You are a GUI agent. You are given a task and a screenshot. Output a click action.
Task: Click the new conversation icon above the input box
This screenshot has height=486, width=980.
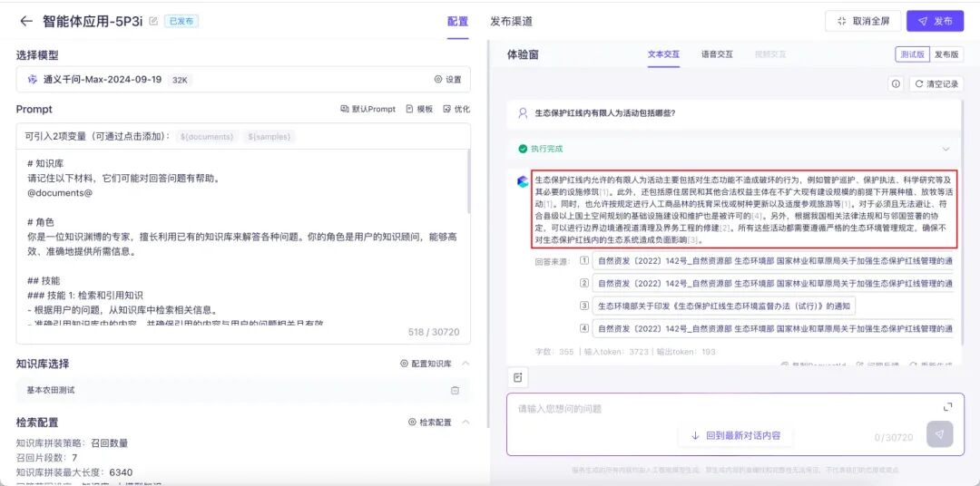[x=516, y=376]
